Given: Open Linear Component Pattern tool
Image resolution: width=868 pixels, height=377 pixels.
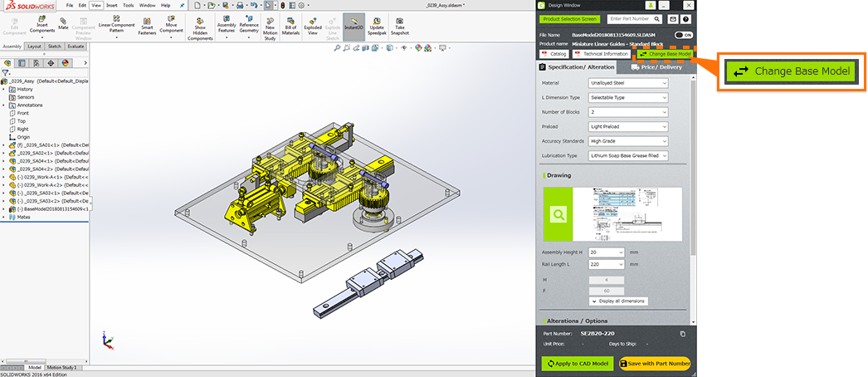Looking at the screenshot, I should point(116,27).
